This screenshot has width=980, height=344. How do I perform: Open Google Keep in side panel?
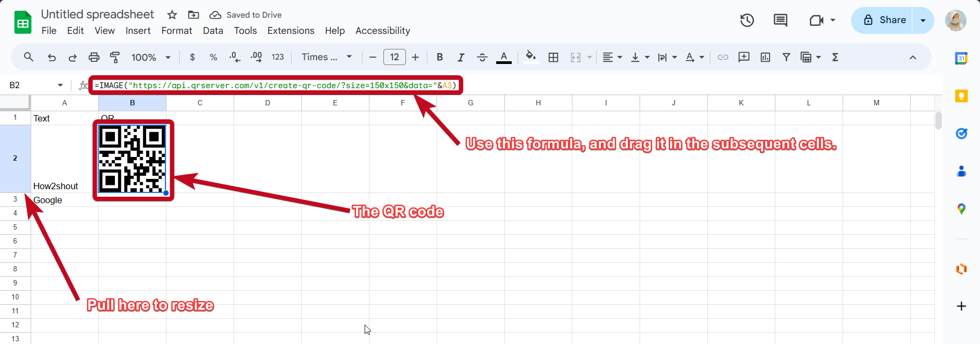click(x=961, y=96)
